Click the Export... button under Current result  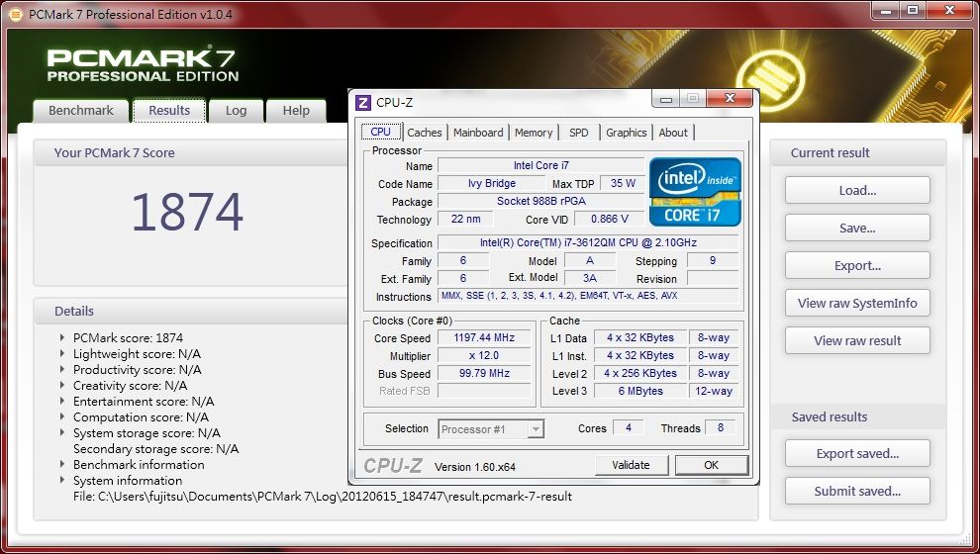(857, 265)
